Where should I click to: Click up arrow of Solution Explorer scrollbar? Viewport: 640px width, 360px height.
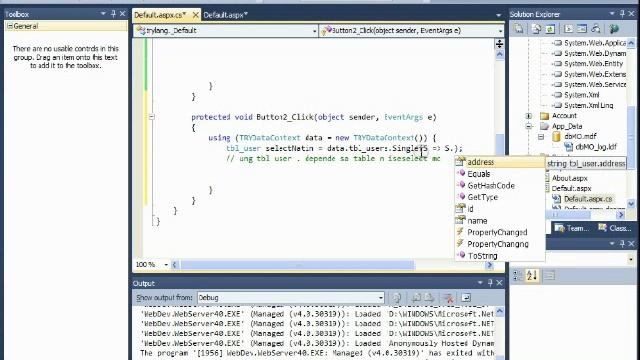point(631,43)
